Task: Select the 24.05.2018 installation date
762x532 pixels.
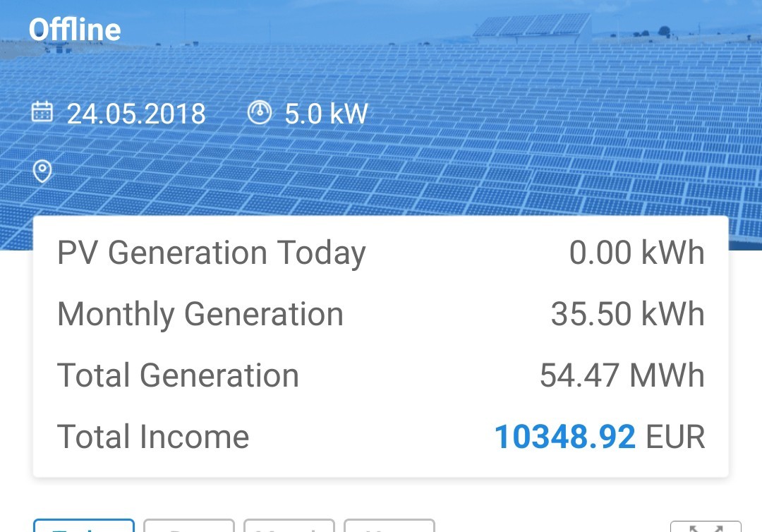Action: tap(136, 114)
